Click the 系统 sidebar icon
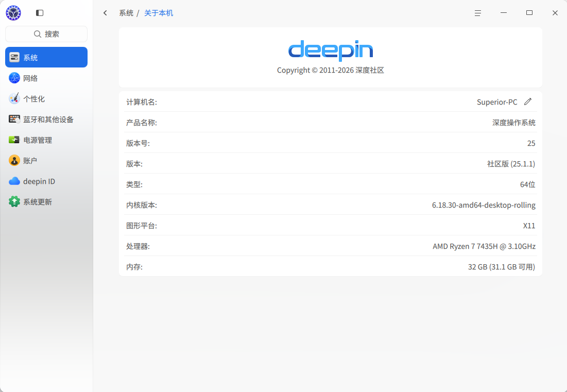The width and height of the screenshot is (567, 392). pyautogui.click(x=14, y=57)
